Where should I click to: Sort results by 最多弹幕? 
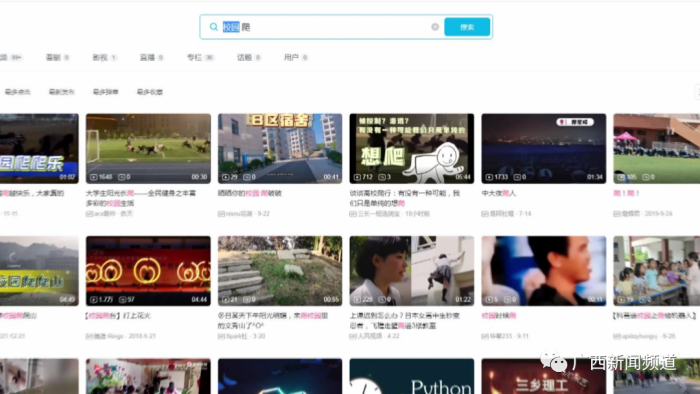(x=105, y=92)
